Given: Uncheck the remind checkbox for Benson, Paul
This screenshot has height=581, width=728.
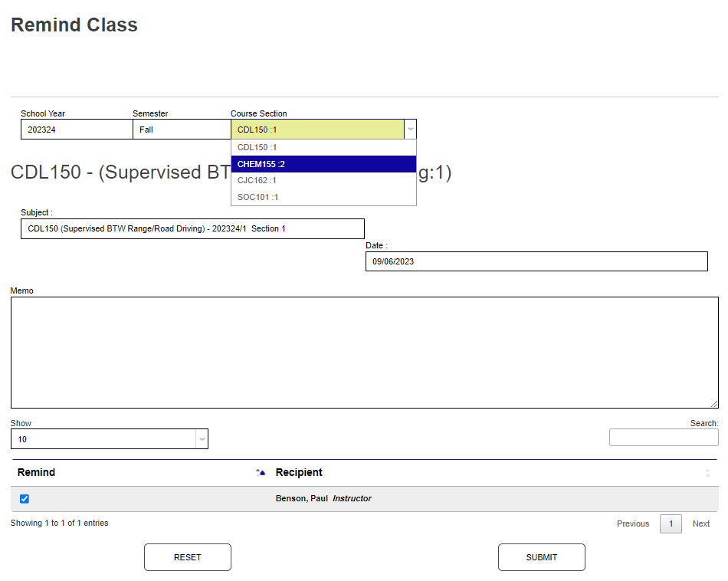Looking at the screenshot, I should pyautogui.click(x=25, y=499).
